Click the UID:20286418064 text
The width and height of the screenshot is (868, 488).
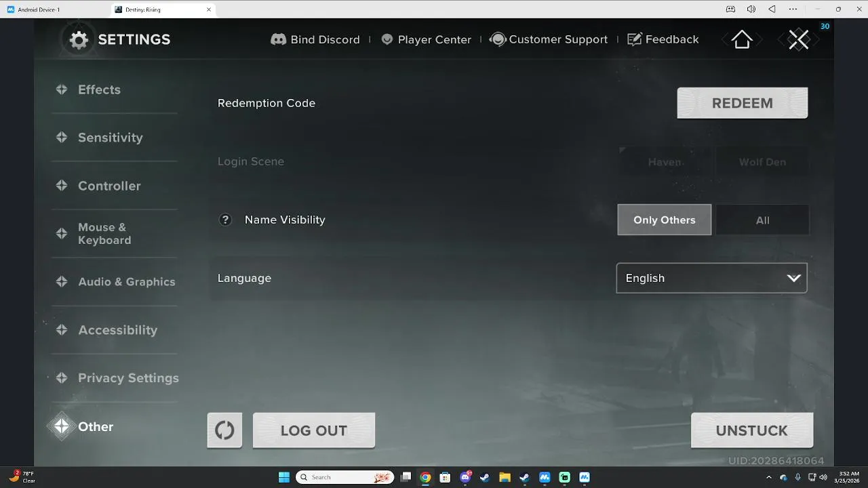[776, 461]
